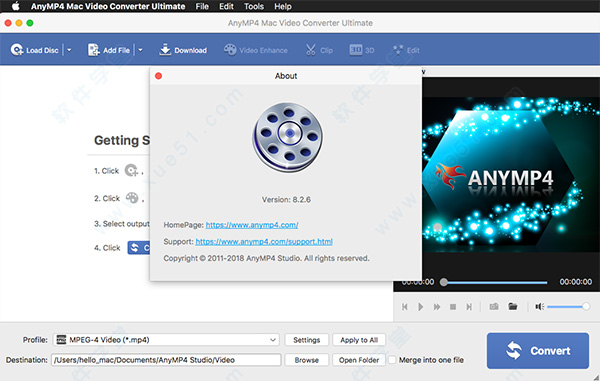Click the copyright notice text

pyautogui.click(x=266, y=258)
